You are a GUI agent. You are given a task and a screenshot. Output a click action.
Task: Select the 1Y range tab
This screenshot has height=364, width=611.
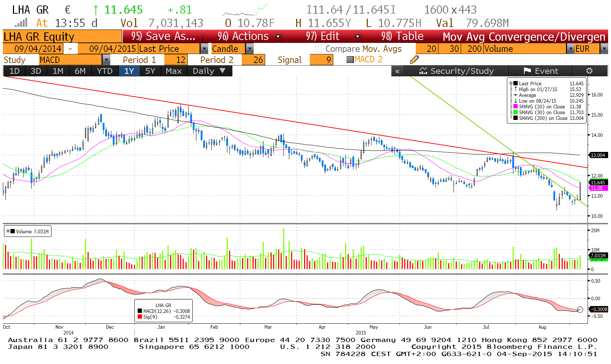click(x=129, y=71)
